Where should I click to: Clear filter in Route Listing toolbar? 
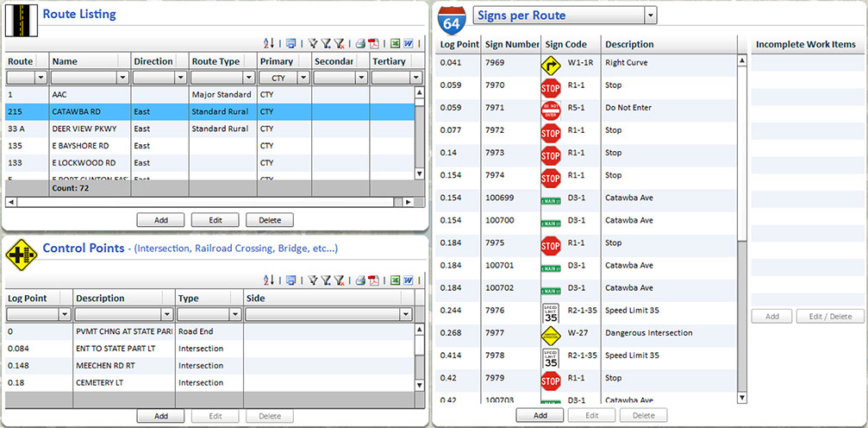pos(341,42)
